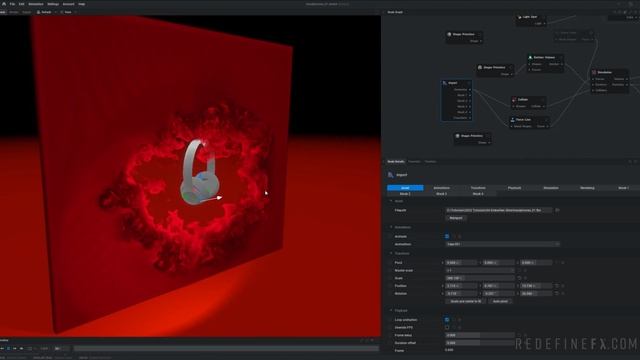Open the Default layout dropdown above viewport

click(46, 12)
